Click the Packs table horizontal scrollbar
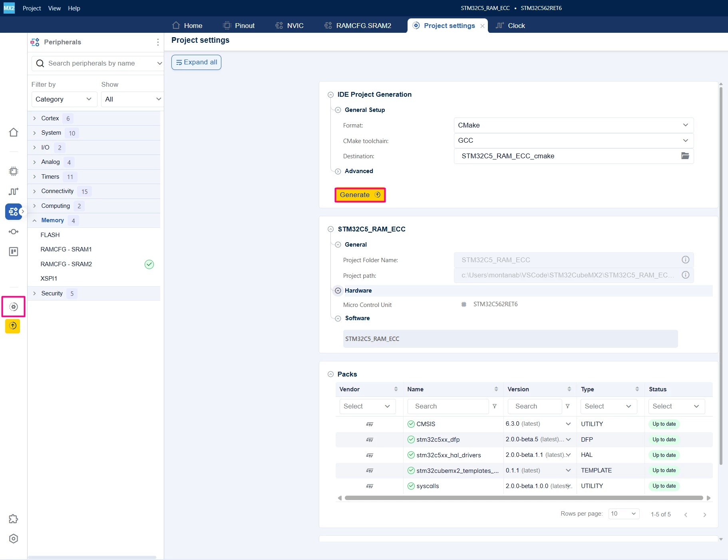The width and height of the screenshot is (728, 560). [x=524, y=498]
